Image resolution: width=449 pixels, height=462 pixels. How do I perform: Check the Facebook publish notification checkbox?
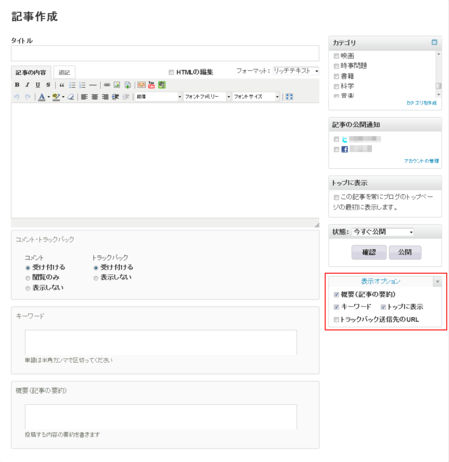pos(336,149)
